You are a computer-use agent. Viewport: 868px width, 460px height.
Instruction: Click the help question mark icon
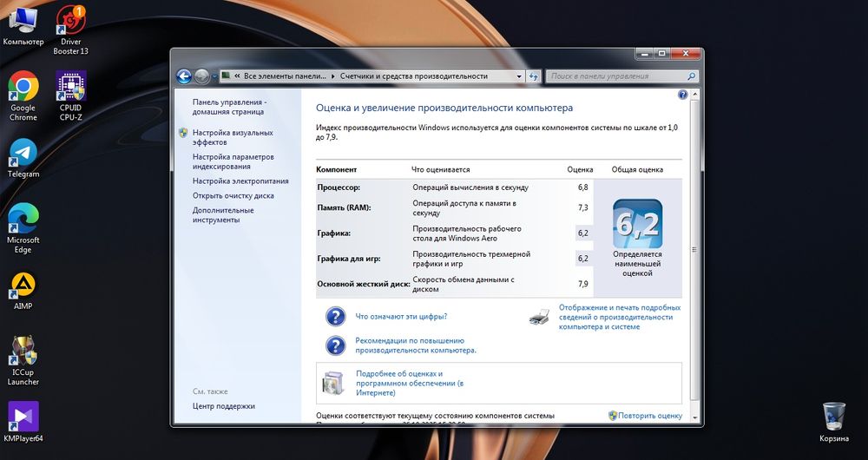[x=682, y=95]
